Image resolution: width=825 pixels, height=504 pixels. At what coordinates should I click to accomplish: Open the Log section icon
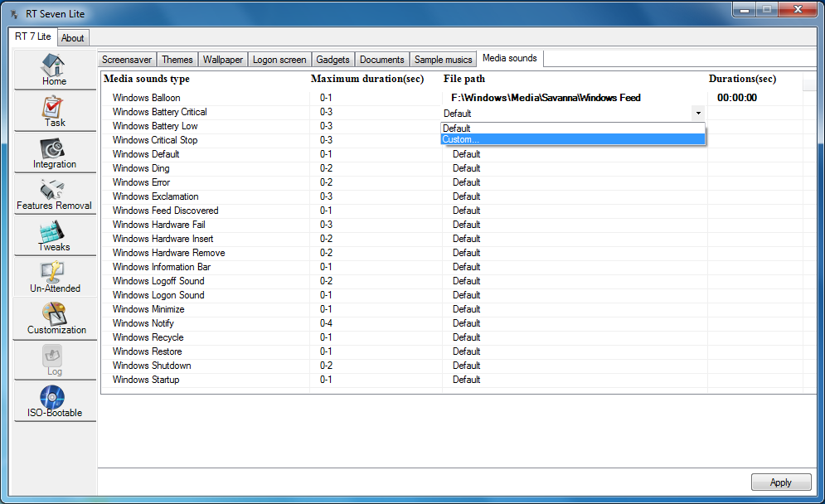point(55,361)
